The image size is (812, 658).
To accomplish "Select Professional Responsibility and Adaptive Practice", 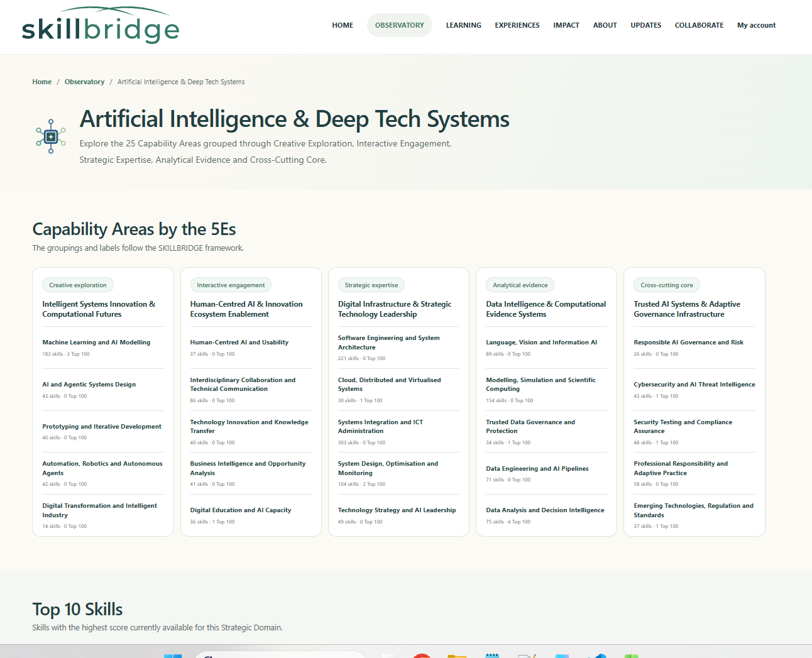I will coord(681,468).
